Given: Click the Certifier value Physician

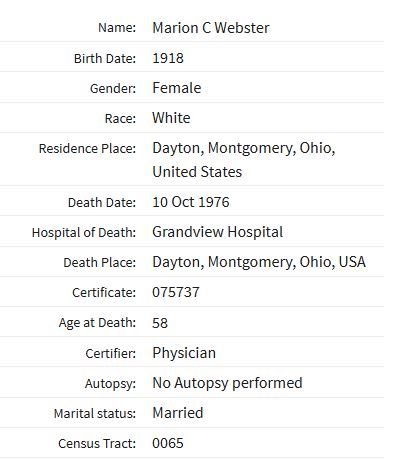Looking at the screenshot, I should tap(184, 353).
